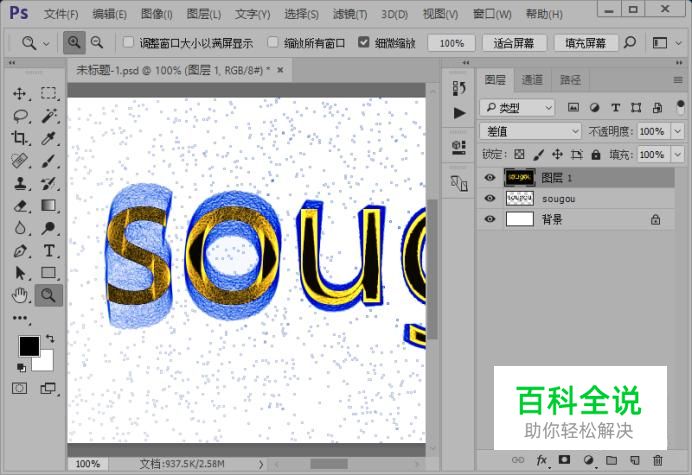Delete layer with trash icon

point(658,460)
